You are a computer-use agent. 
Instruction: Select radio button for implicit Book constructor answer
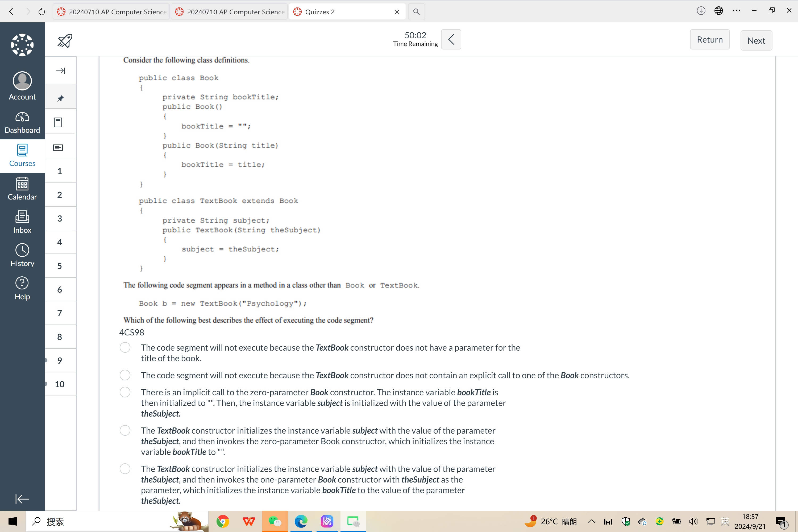(125, 392)
